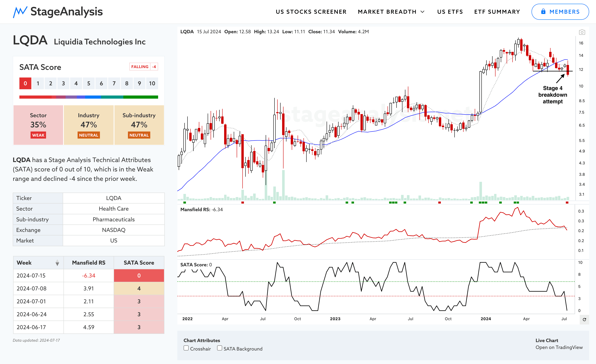Screen dimensions: 596x364
Task: Click the Sector 35% Weak tile
Action: [x=38, y=125]
